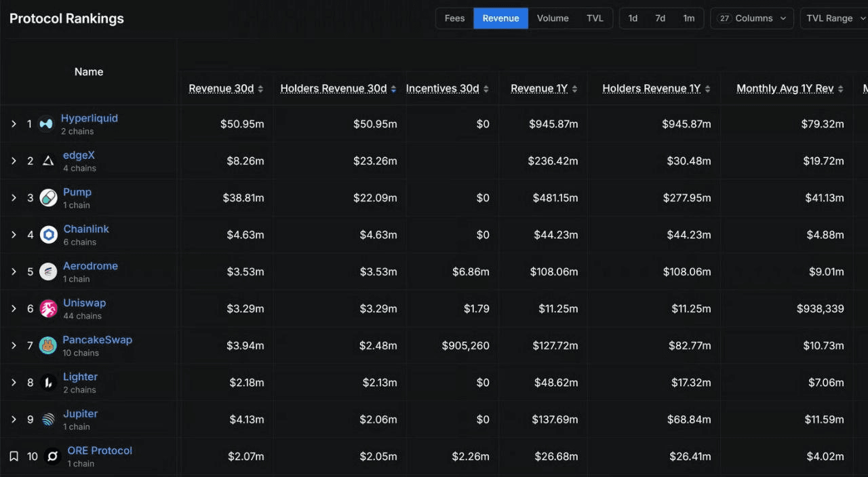
Task: Click the Pump pill logo icon
Action: coord(48,197)
